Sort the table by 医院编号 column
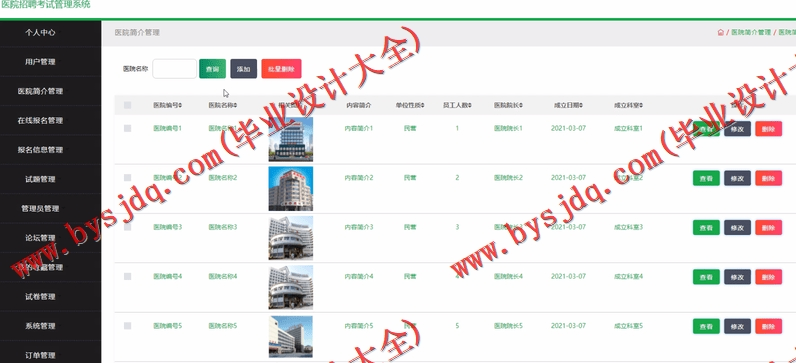Screen dimensions: 796x363 click(x=168, y=106)
